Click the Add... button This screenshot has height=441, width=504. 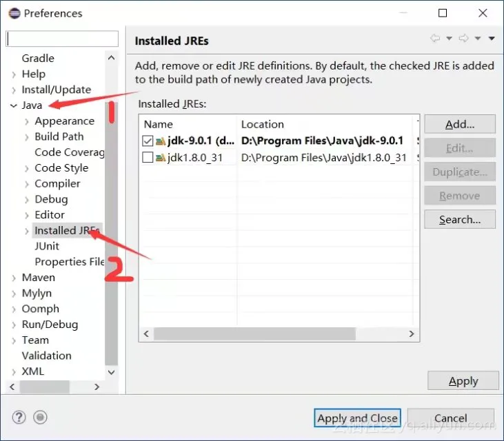tap(460, 124)
